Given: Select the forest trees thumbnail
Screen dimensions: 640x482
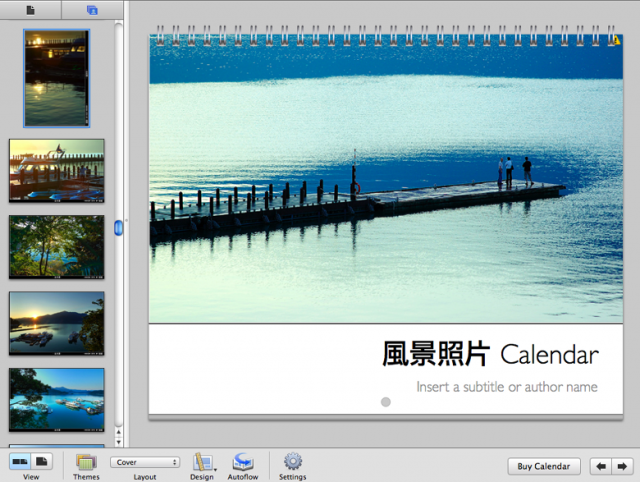Looking at the screenshot, I should (x=57, y=247).
